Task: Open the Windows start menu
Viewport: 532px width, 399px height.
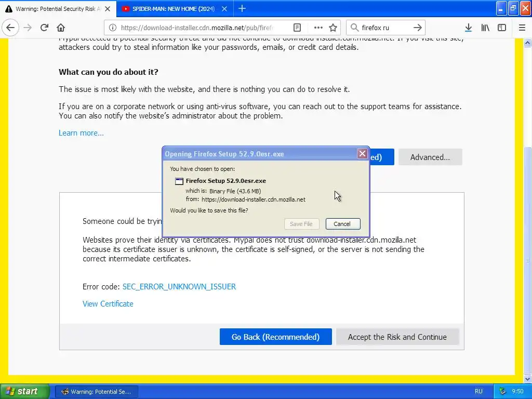Action: pos(24,391)
